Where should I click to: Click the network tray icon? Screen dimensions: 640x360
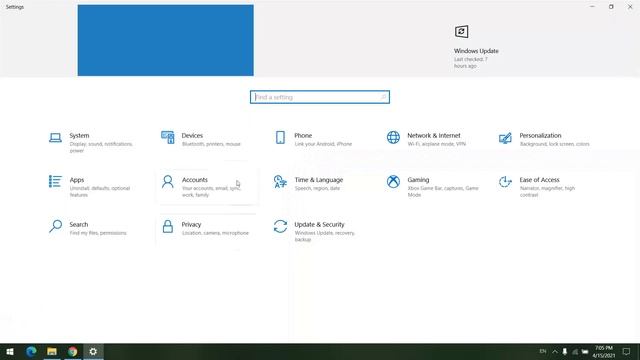pos(575,351)
